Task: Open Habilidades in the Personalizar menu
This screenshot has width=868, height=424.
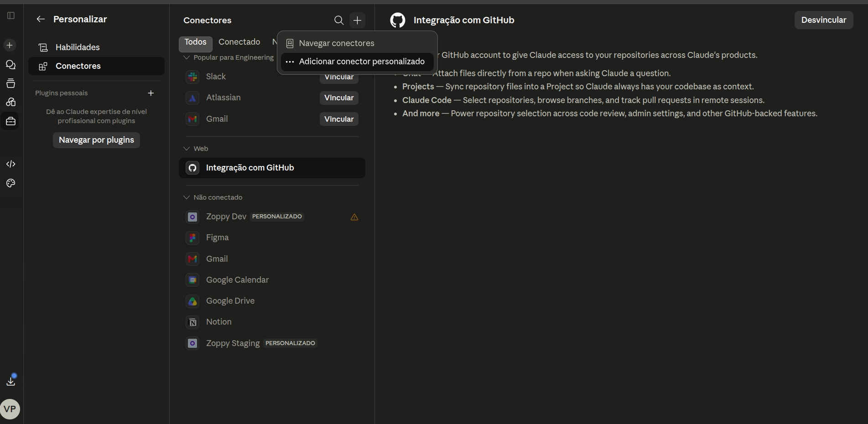Action: tap(96, 47)
